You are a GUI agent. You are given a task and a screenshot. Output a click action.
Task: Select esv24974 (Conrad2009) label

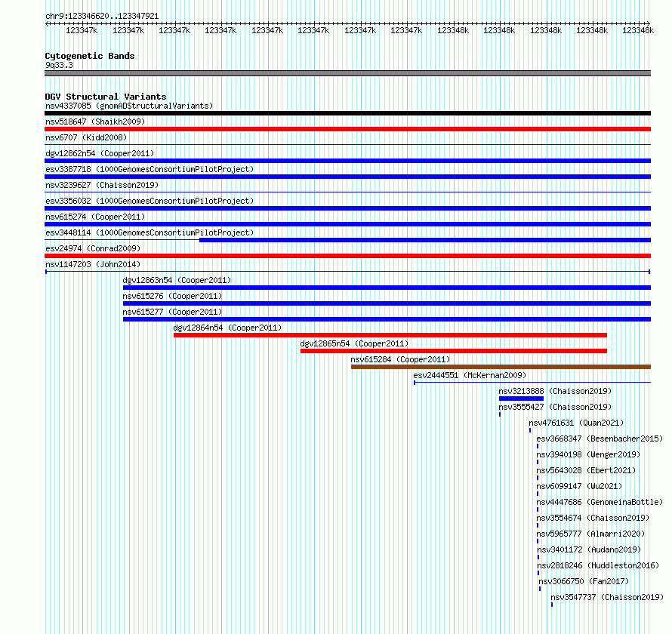pos(93,248)
